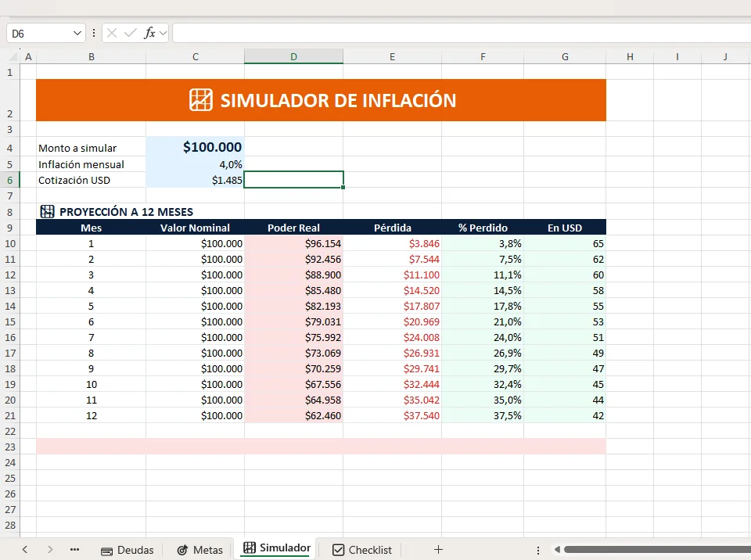Click the checkbox icon on the Checklist tab

(x=336, y=550)
